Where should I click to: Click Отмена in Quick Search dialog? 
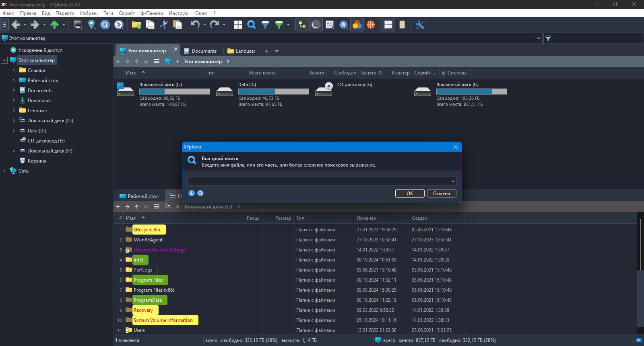(x=442, y=194)
